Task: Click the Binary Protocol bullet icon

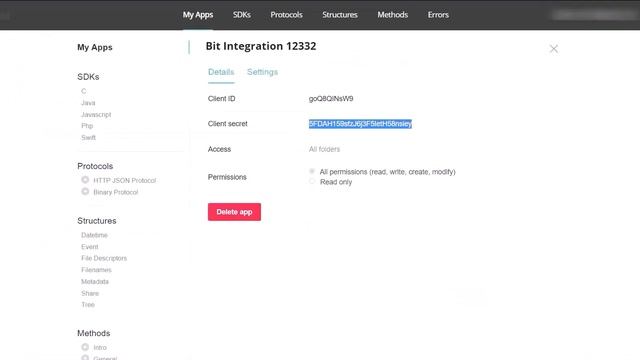Action: pyautogui.click(x=85, y=191)
